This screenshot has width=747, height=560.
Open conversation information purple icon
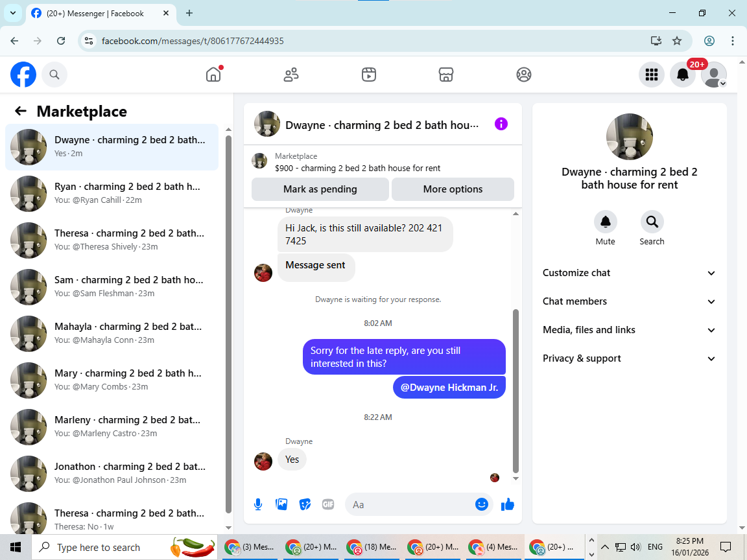[501, 124]
